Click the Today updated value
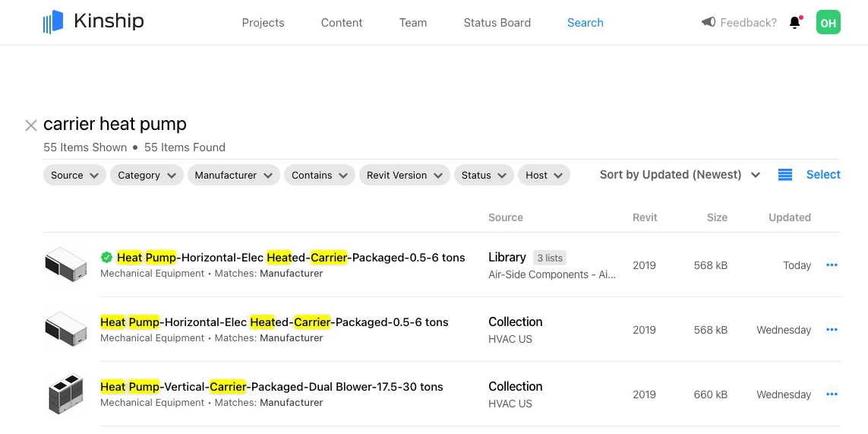The height and width of the screenshot is (434, 868). pyautogui.click(x=797, y=265)
